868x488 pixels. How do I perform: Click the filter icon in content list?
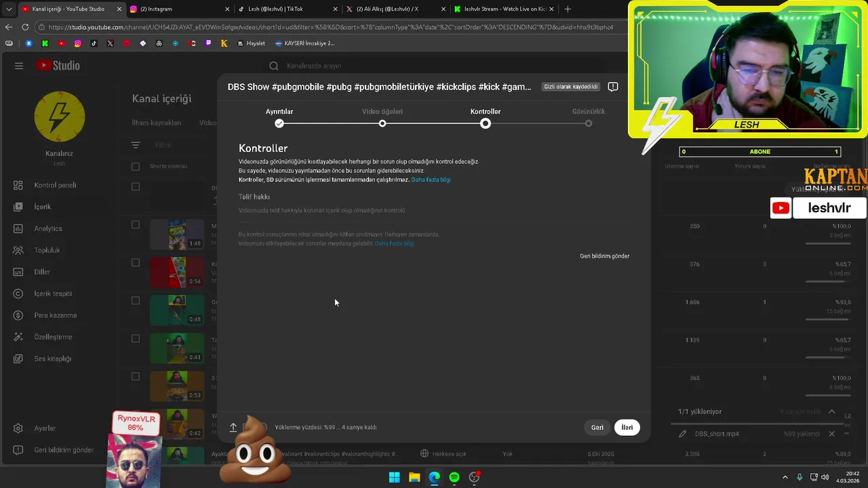pos(136,145)
